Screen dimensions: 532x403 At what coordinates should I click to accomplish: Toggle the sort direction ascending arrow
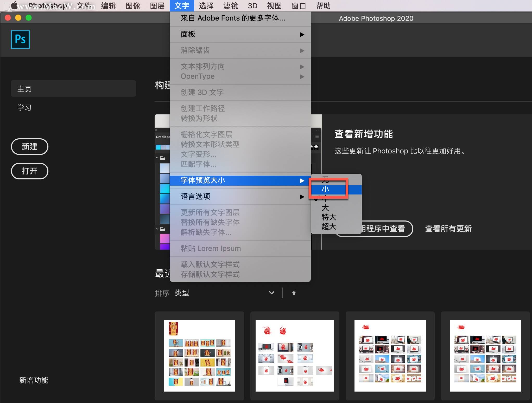click(x=294, y=293)
